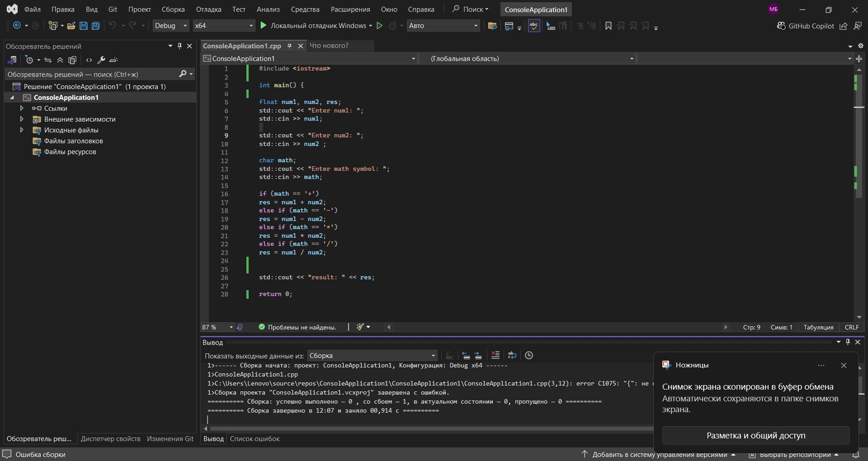Toggle a bookmark on the current line
This screenshot has height=461, width=868.
[x=609, y=26]
